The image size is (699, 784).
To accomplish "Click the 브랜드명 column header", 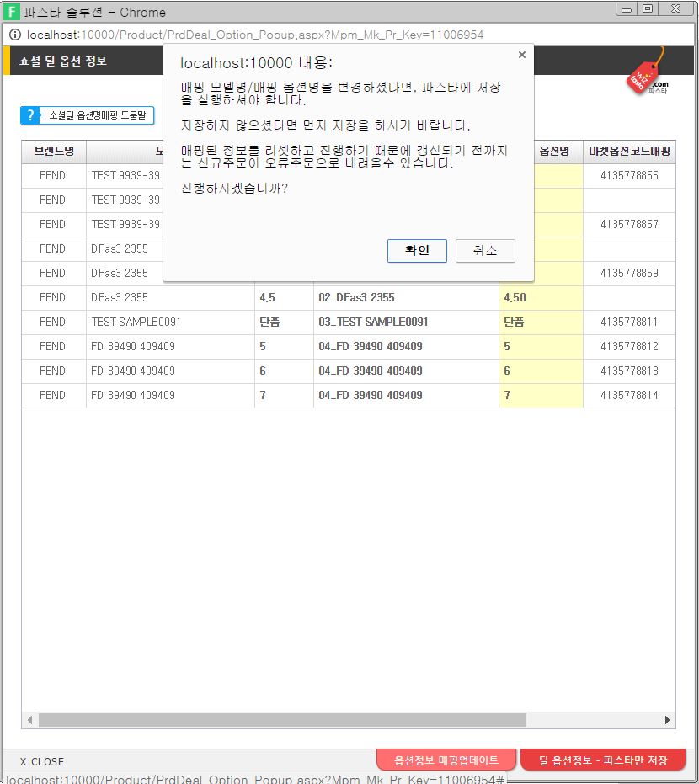I will point(54,152).
